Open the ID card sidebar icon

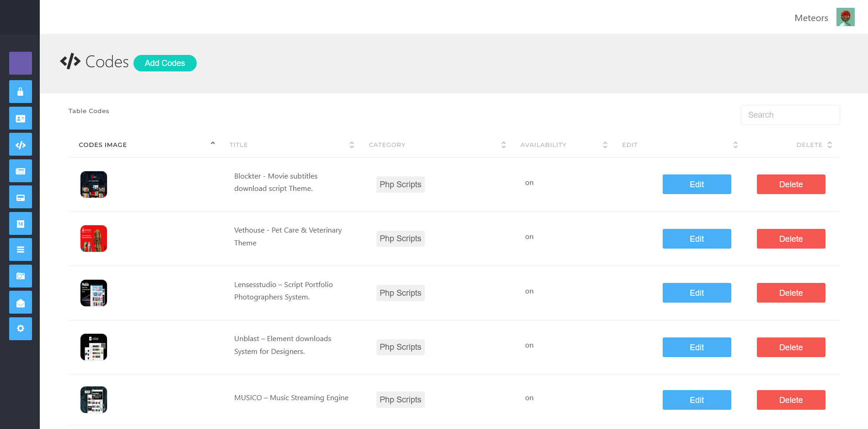[x=21, y=119]
